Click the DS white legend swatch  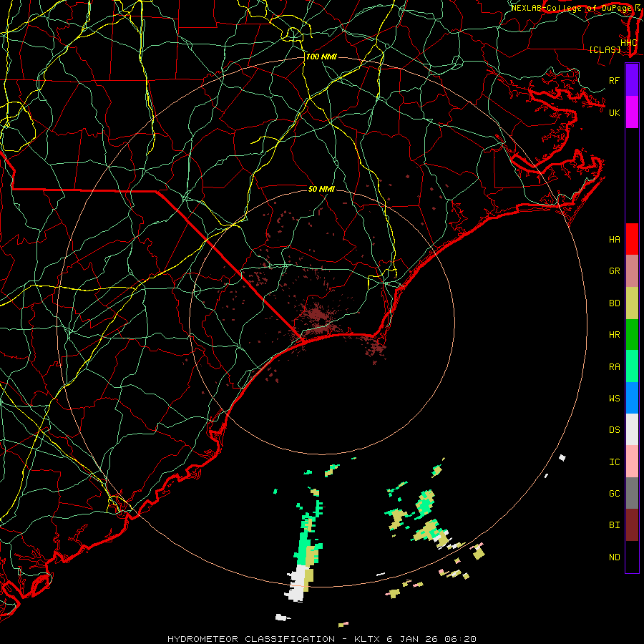(632, 429)
